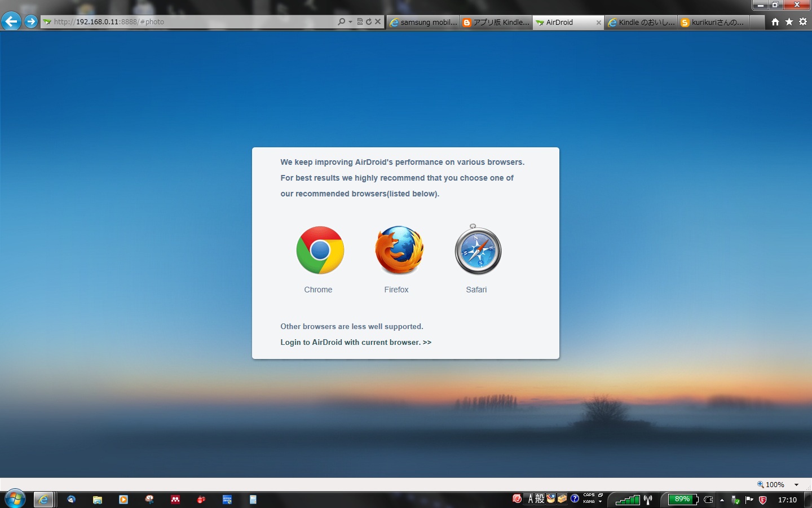Switch to the samsung mobil... tab
The height and width of the screenshot is (508, 812).
[x=423, y=22]
